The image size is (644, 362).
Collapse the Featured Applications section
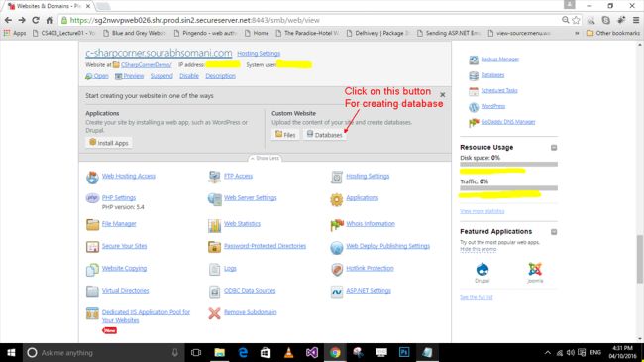(554, 232)
